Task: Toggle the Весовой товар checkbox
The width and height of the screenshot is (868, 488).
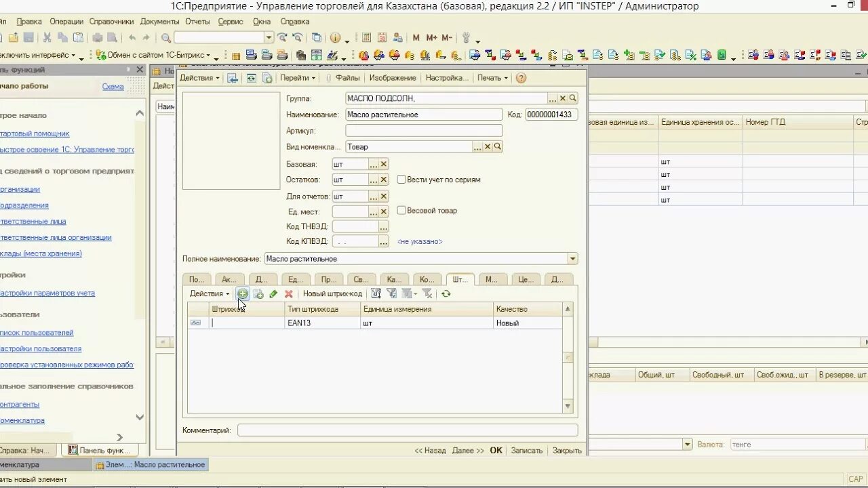Action: pyautogui.click(x=401, y=210)
